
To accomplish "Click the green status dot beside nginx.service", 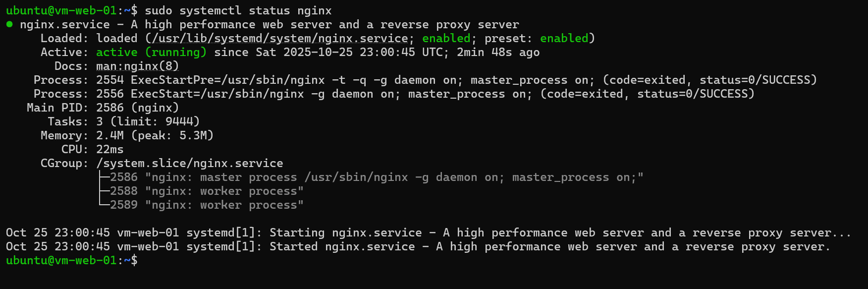I will click(x=9, y=24).
